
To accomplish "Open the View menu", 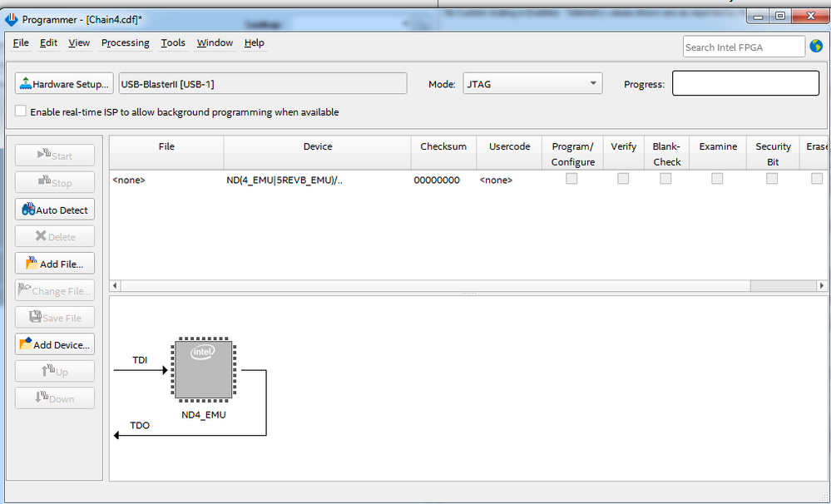I will (x=79, y=43).
